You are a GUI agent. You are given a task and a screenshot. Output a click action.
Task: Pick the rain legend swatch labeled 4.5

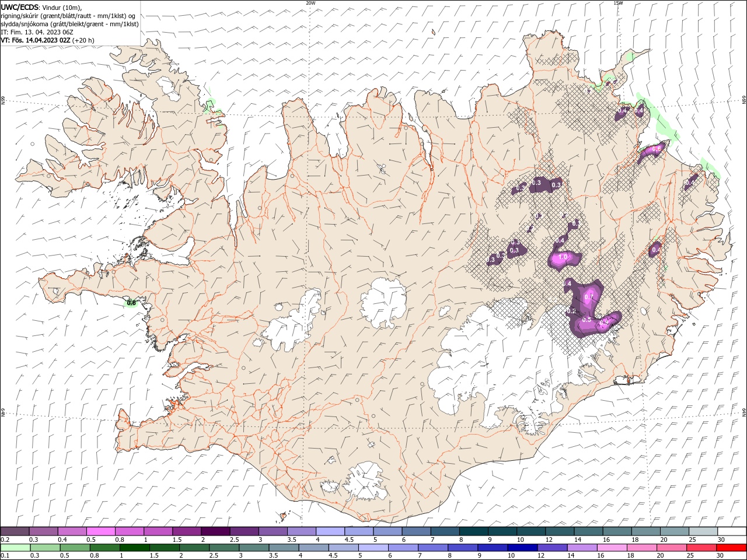(343, 548)
